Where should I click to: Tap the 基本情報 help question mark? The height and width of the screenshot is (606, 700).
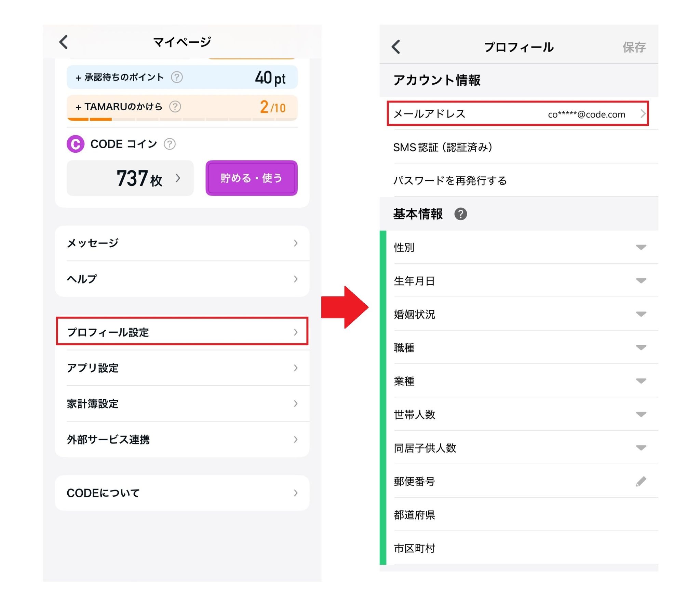[460, 214]
